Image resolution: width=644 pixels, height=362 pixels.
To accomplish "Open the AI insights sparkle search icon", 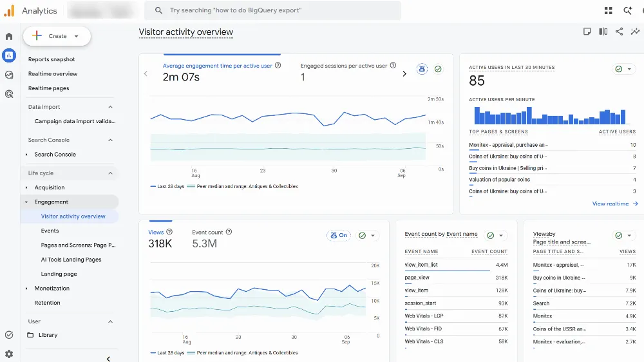I will coord(627,11).
